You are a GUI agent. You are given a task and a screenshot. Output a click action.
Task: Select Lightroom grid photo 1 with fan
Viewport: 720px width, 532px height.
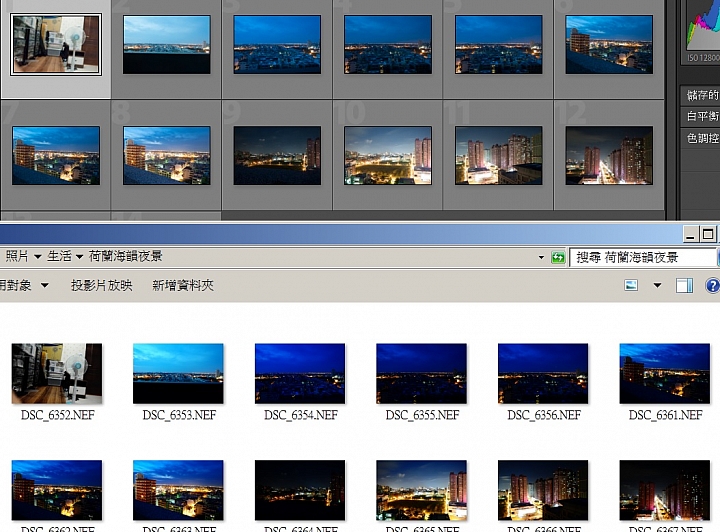[56, 45]
